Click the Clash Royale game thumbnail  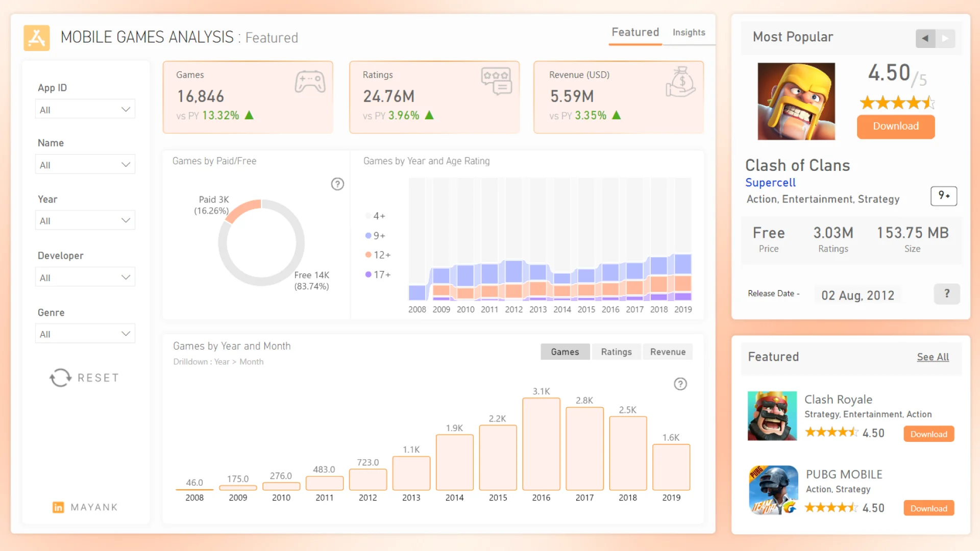(x=772, y=416)
